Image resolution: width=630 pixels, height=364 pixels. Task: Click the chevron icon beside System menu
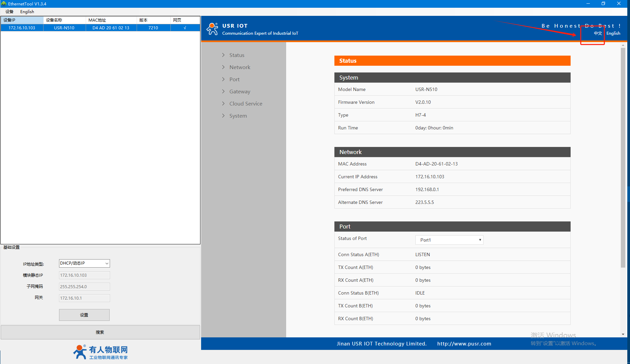tap(223, 116)
